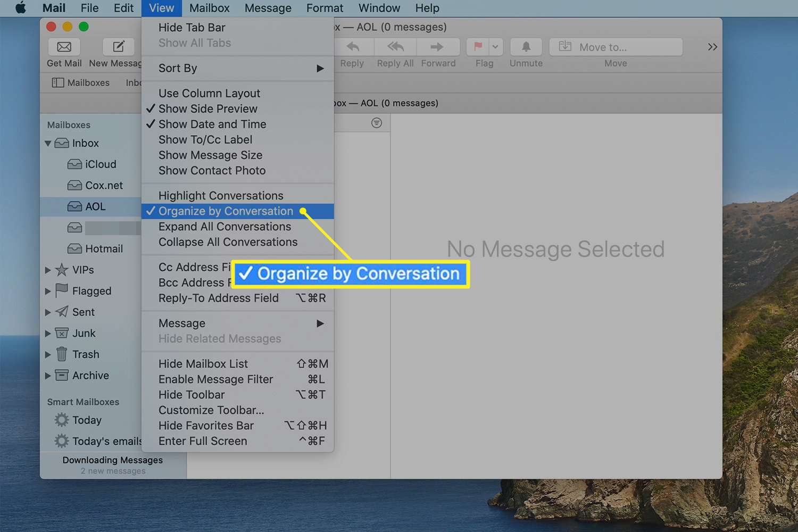Open the Window menu
The height and width of the screenshot is (532, 798).
click(x=379, y=8)
